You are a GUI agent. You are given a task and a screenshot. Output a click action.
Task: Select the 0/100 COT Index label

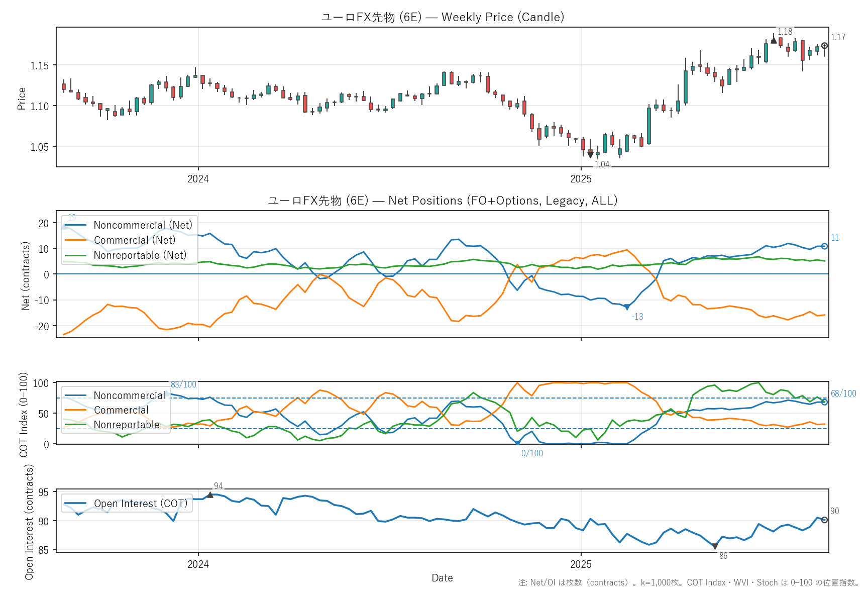(532, 453)
